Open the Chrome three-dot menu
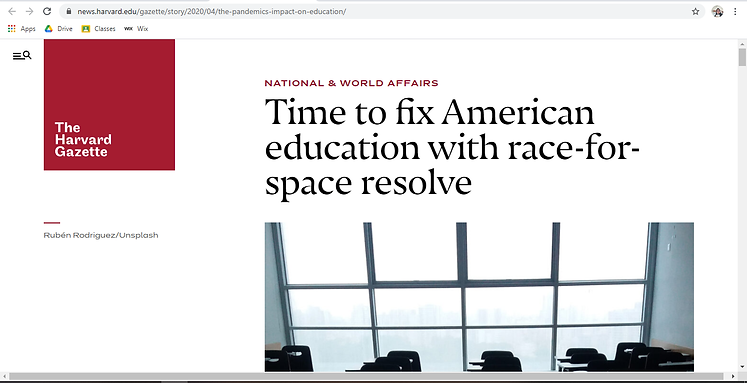747x383 pixels. [x=735, y=11]
